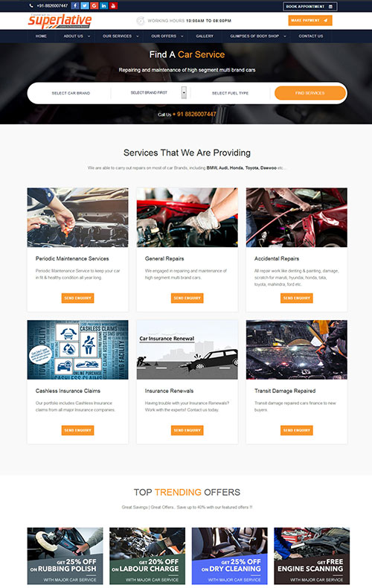Open the YouTube social icon
Image resolution: width=372 pixels, height=588 pixels.
(113, 6)
